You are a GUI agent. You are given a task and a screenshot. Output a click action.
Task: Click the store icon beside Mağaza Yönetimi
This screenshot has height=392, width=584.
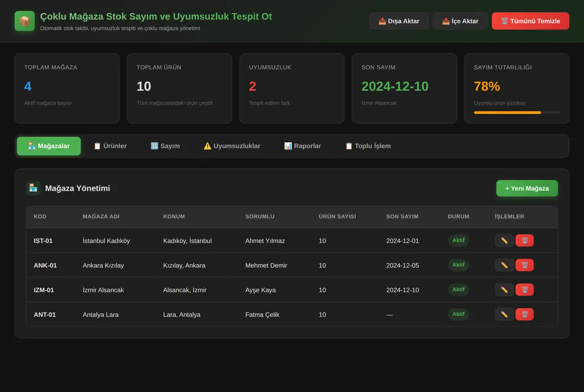[x=33, y=188]
